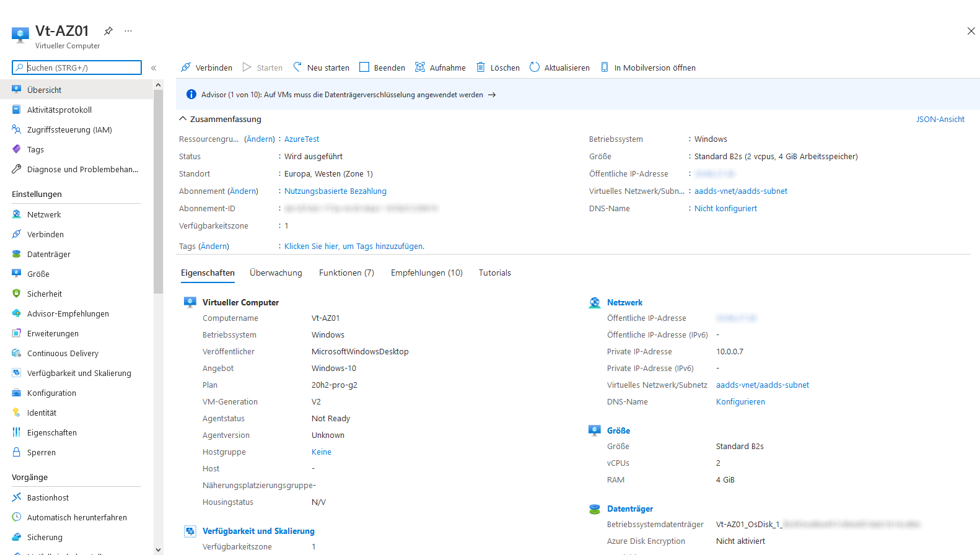Open Erweiterungen in the sidebar
This screenshot has height=555, width=980.
coord(76,333)
